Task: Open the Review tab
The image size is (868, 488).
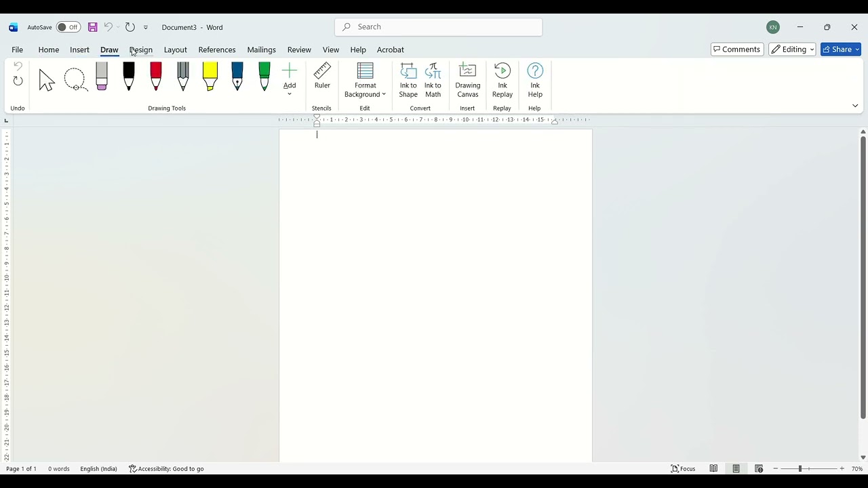Action: (x=299, y=49)
